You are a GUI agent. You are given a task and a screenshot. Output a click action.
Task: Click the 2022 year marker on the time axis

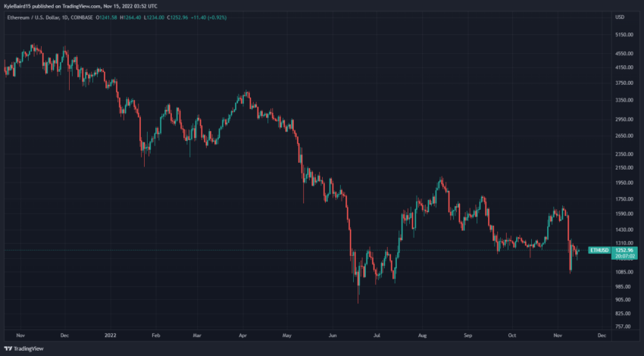point(110,335)
